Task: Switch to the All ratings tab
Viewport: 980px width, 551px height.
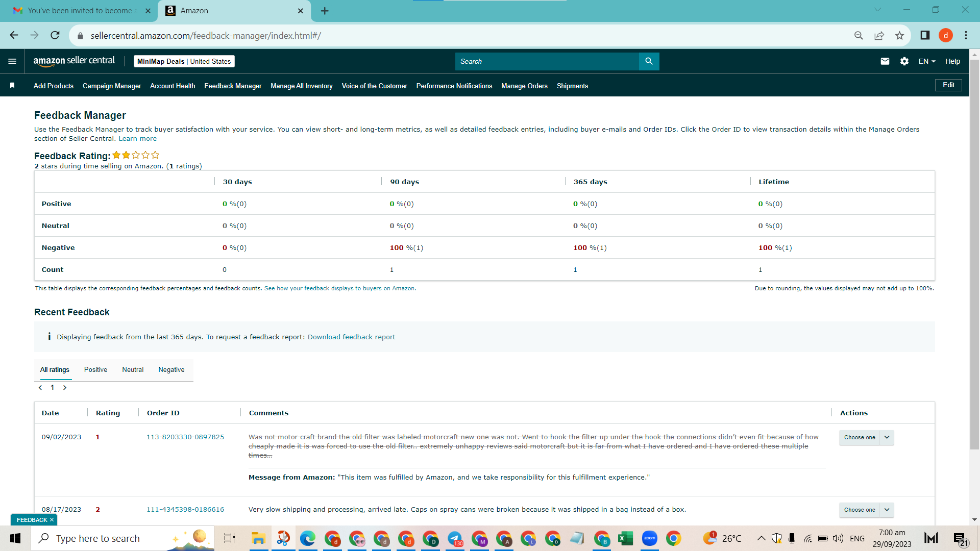Action: pyautogui.click(x=55, y=370)
